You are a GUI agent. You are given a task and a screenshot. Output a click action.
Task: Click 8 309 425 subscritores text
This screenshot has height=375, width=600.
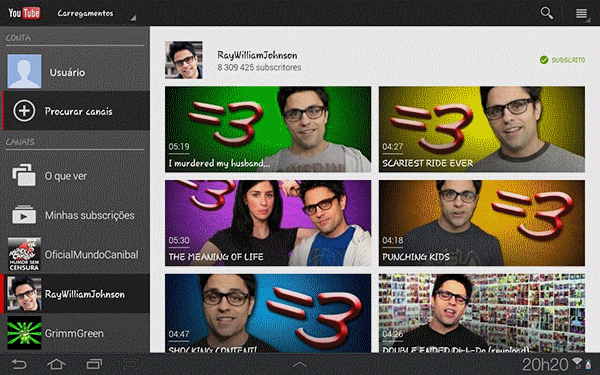[x=259, y=68]
